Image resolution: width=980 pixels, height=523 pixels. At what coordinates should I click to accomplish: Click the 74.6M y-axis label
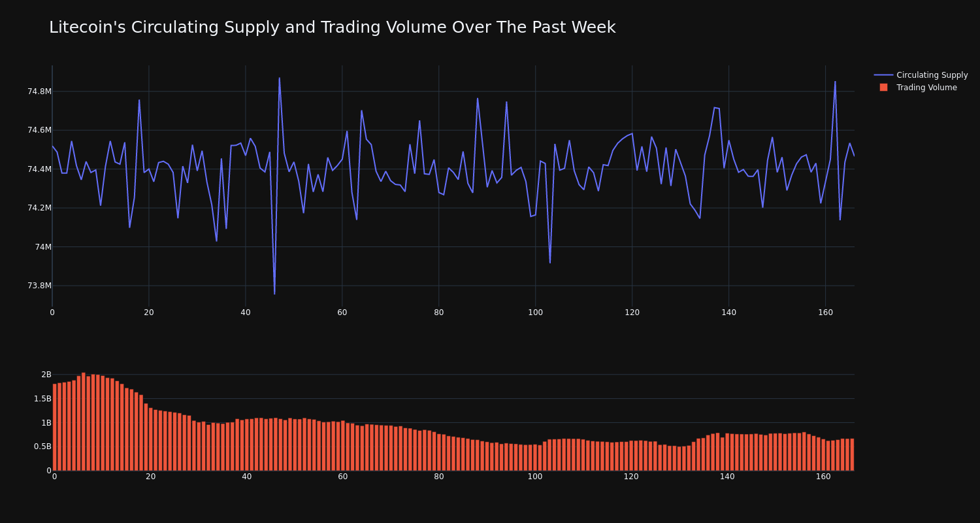[39, 130]
